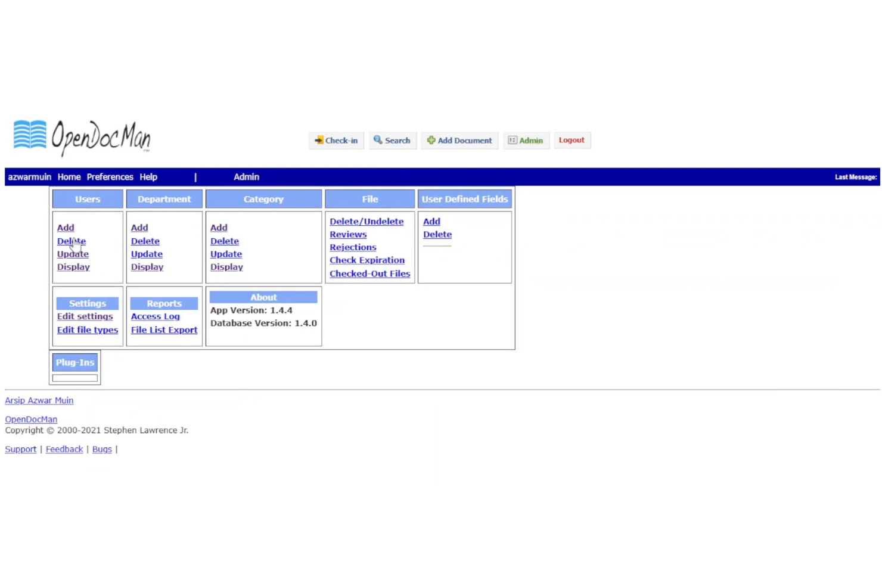
Task: Report Bugs via footer link
Action: pos(101,449)
